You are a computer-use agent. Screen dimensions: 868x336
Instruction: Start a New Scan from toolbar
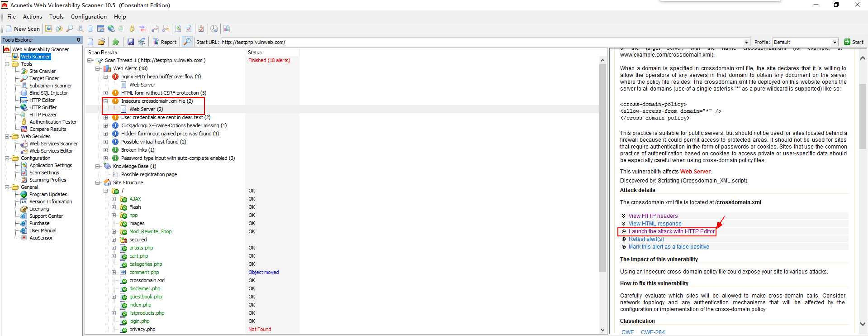coord(23,29)
